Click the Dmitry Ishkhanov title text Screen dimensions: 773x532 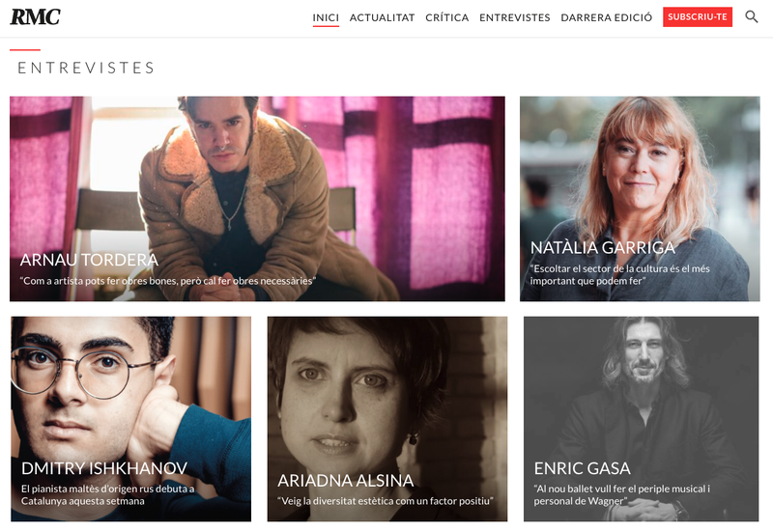click(x=104, y=468)
